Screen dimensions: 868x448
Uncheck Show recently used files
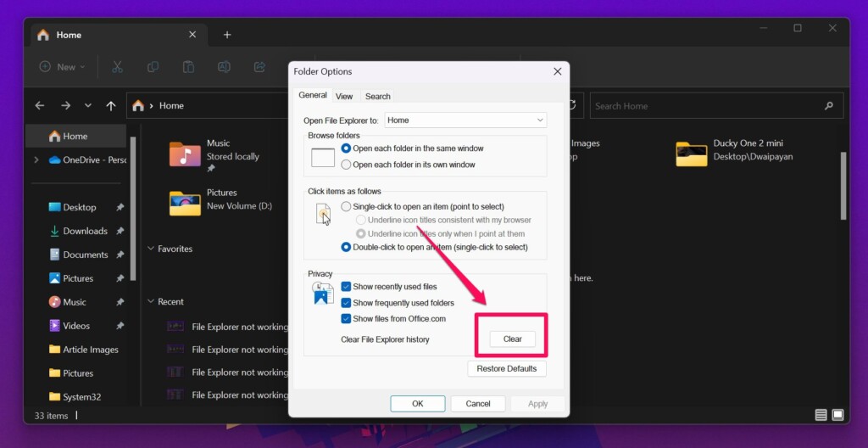pyautogui.click(x=346, y=287)
